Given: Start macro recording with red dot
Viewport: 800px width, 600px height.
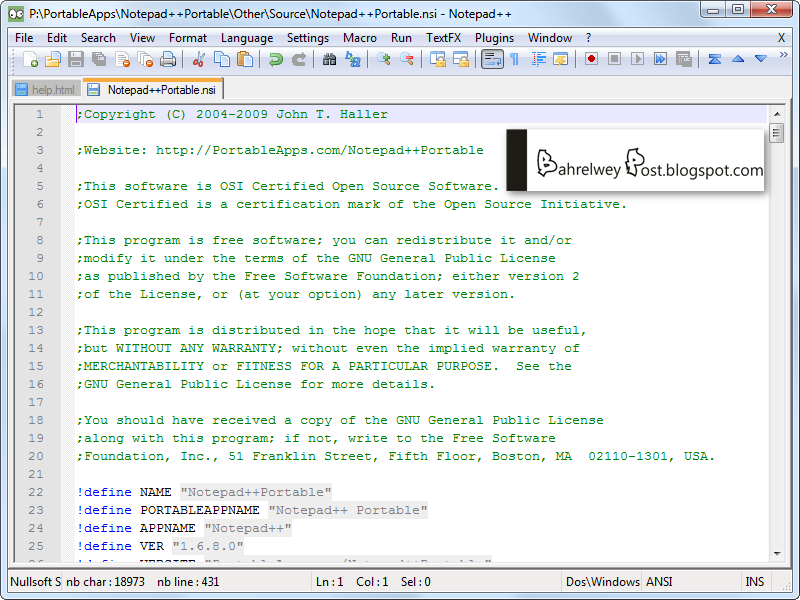Looking at the screenshot, I should (x=591, y=59).
